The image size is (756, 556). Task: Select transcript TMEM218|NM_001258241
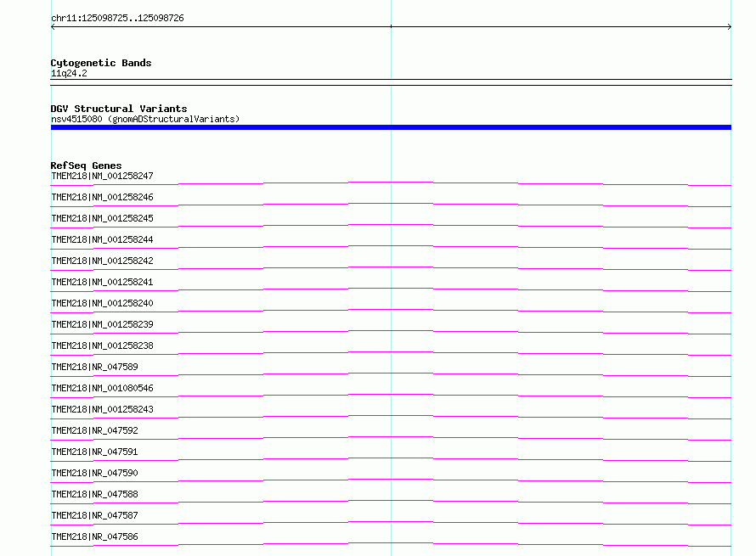[102, 282]
